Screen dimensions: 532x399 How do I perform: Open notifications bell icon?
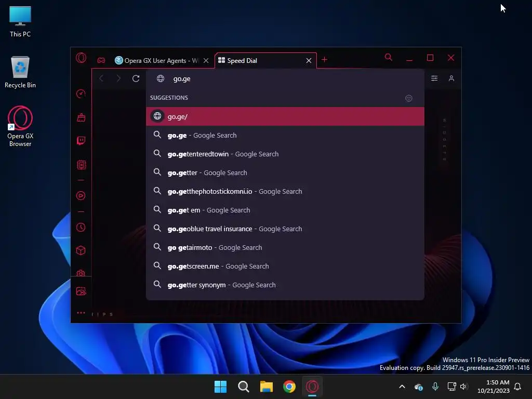(x=518, y=387)
